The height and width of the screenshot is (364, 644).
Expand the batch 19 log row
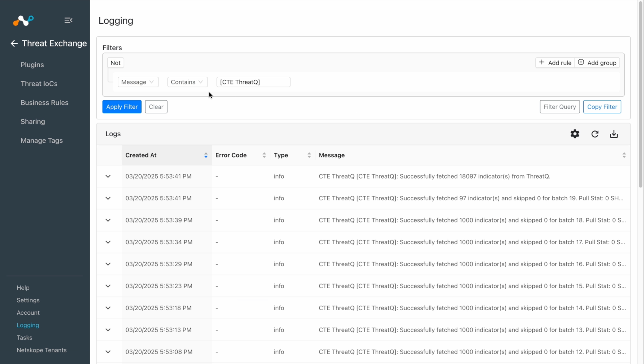pos(108,198)
